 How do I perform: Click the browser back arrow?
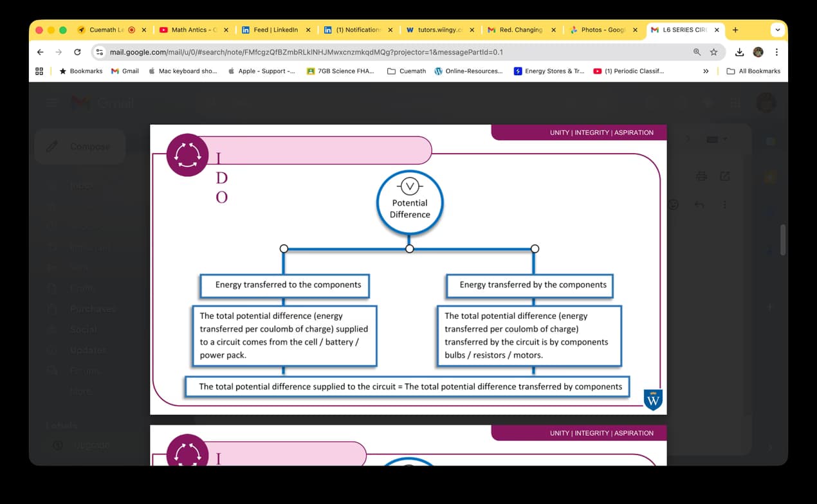tap(41, 52)
